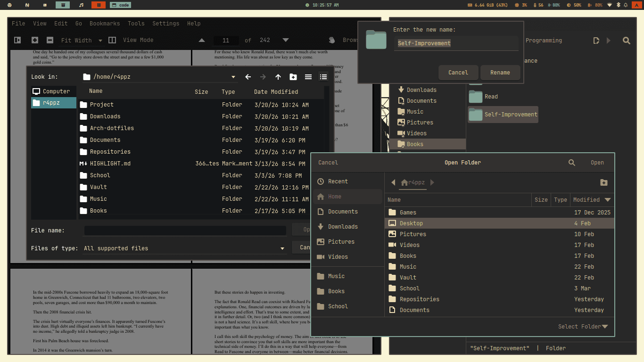The width and height of the screenshot is (644, 362).
Task: Zoom out with the minus icon in the document viewer
Action: pos(50,40)
